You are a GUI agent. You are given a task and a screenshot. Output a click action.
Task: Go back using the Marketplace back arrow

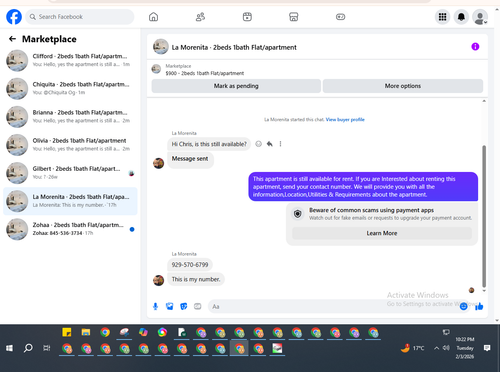point(12,39)
